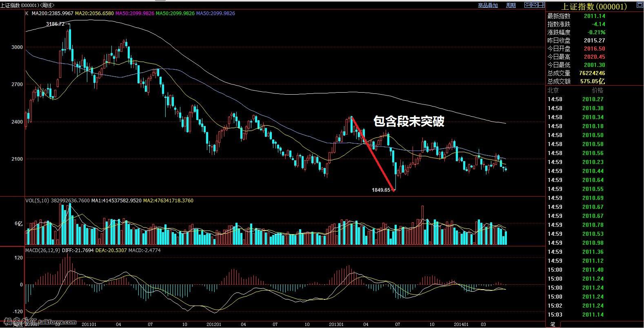The width and height of the screenshot is (644, 328).
Task: Click the 201401 date axis label
Action: (462, 324)
